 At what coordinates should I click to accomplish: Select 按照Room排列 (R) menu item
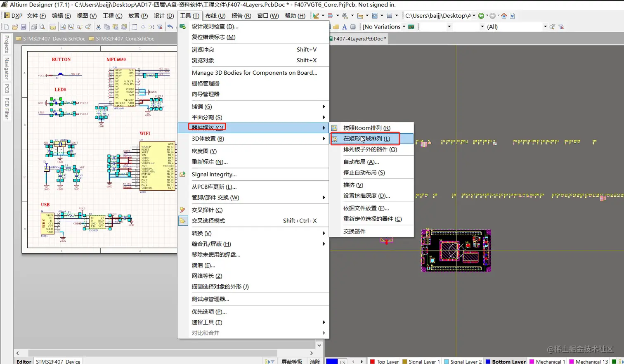371,128
